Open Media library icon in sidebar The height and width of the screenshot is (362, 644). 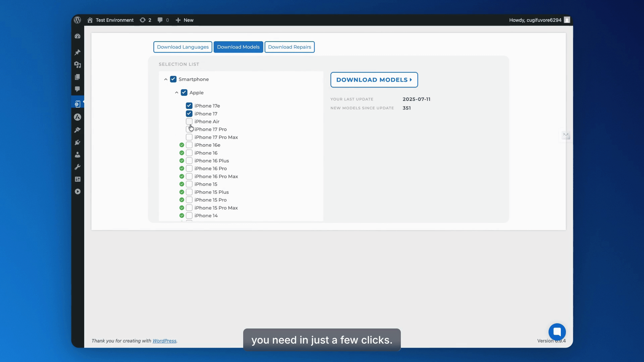click(x=77, y=65)
